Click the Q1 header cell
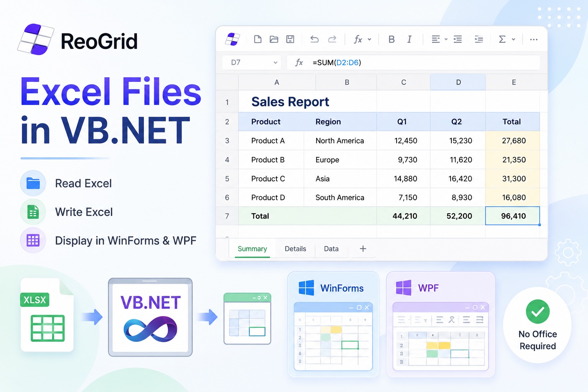The width and height of the screenshot is (588, 392). tap(403, 122)
